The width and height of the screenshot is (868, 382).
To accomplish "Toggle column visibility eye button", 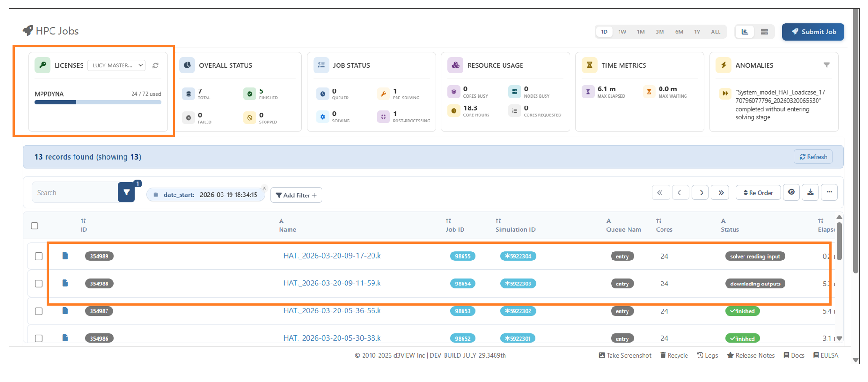I will tap(791, 192).
